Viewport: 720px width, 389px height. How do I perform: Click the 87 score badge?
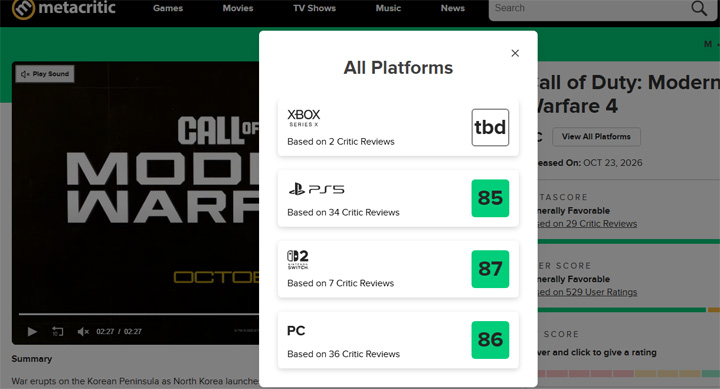click(490, 269)
